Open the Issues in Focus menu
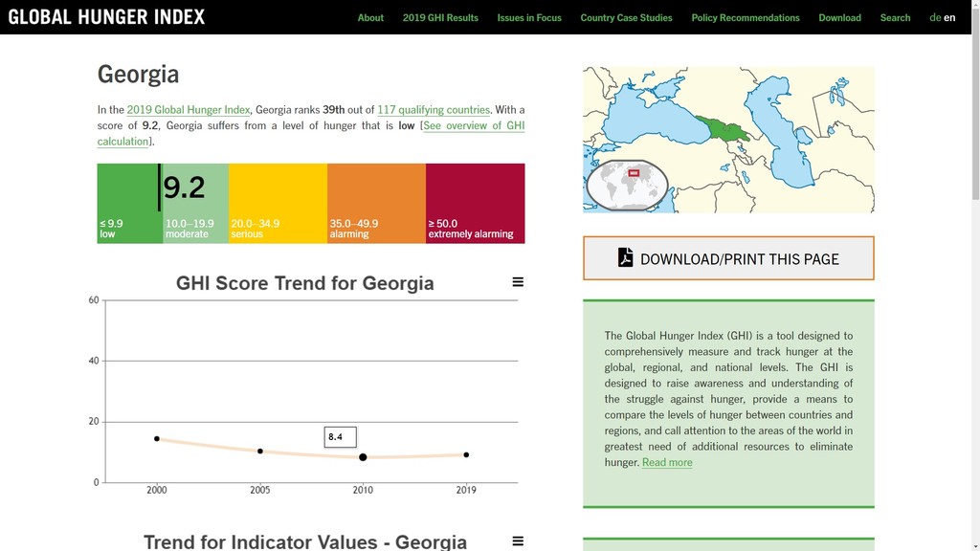Screen dimensions: 980x551 coord(528,17)
